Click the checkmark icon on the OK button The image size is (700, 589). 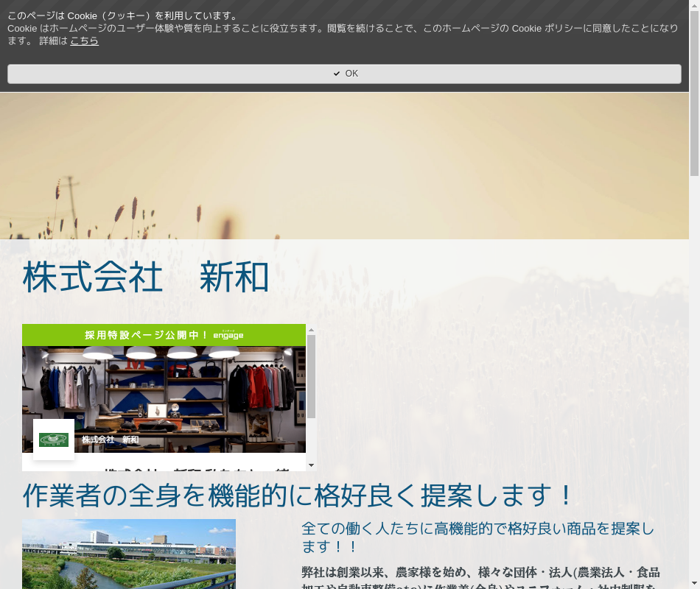coord(337,74)
